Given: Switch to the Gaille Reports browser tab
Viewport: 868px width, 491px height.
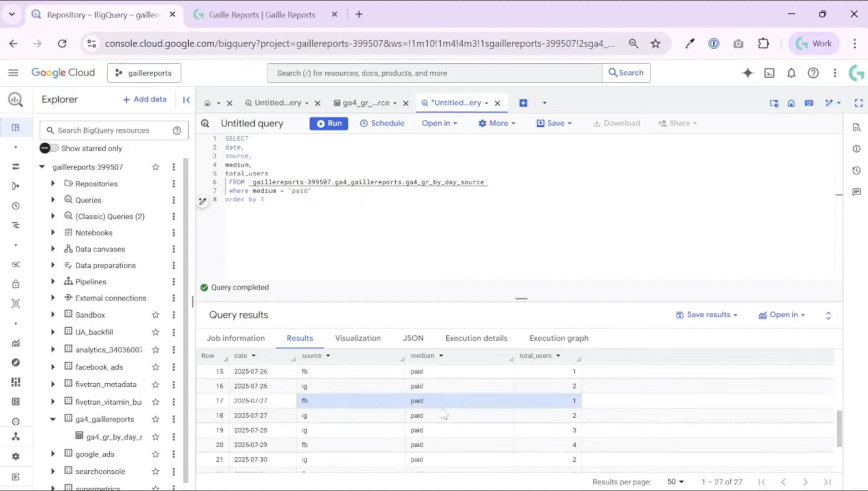Looking at the screenshot, I should [x=262, y=14].
